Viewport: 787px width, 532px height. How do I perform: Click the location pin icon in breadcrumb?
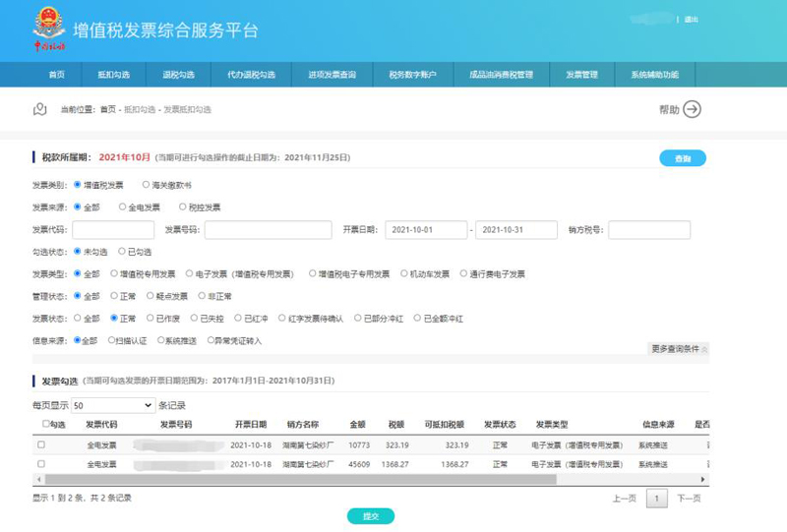(40, 109)
